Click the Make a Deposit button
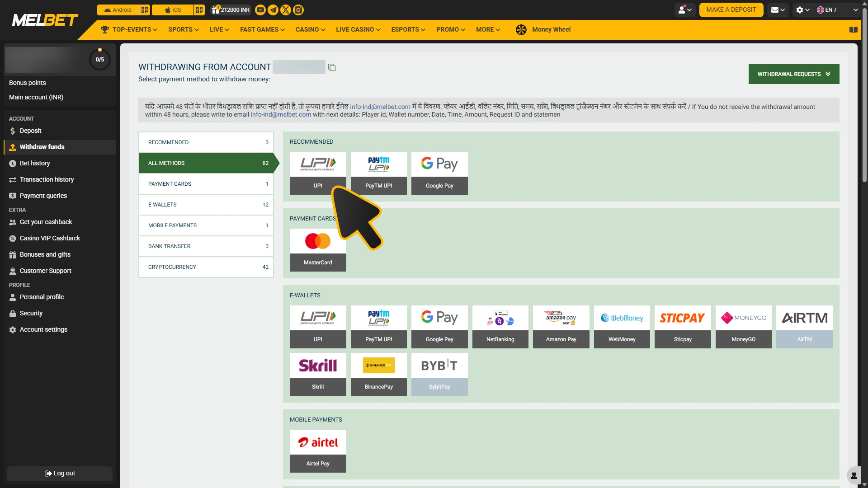Image resolution: width=868 pixels, height=488 pixels. tap(731, 10)
